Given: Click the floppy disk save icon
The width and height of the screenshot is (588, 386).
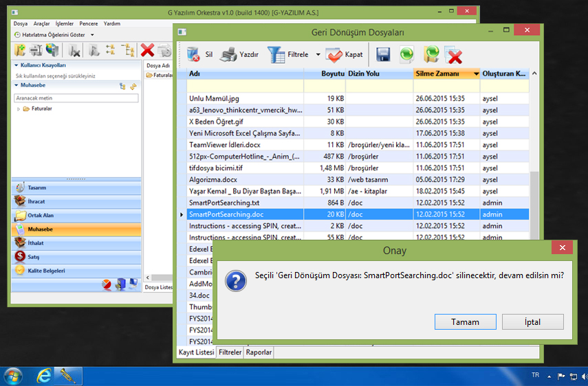Looking at the screenshot, I should (x=383, y=54).
